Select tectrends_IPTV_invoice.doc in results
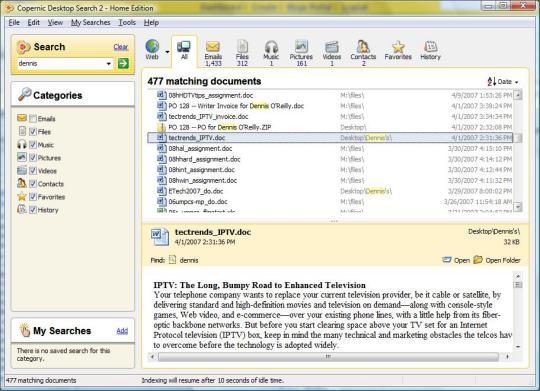The image size is (540, 391). click(x=330, y=116)
